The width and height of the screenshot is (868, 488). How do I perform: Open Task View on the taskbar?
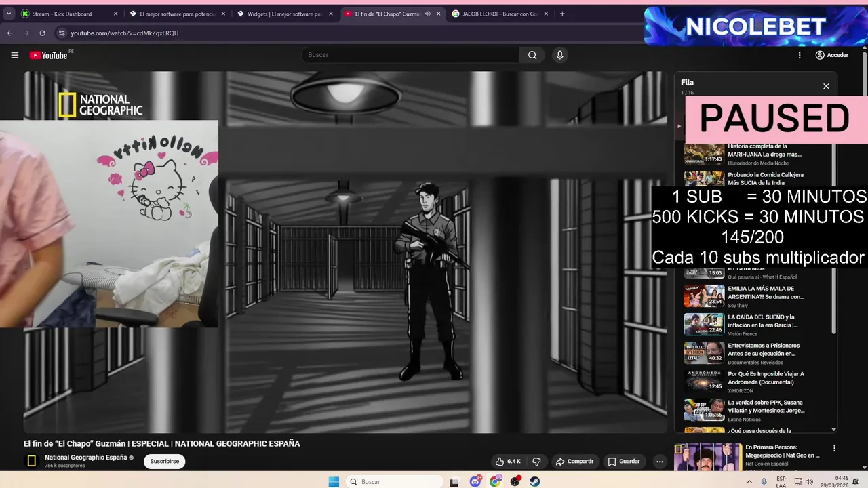point(454,482)
